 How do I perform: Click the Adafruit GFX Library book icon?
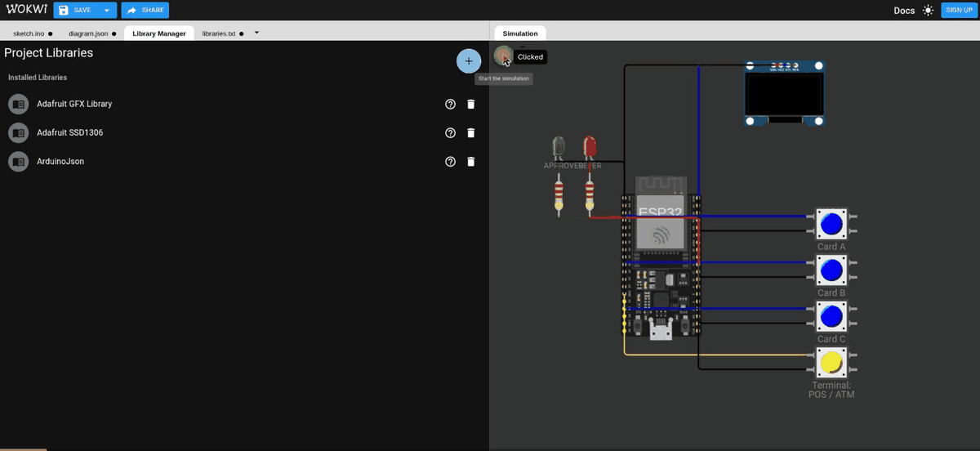(18, 105)
